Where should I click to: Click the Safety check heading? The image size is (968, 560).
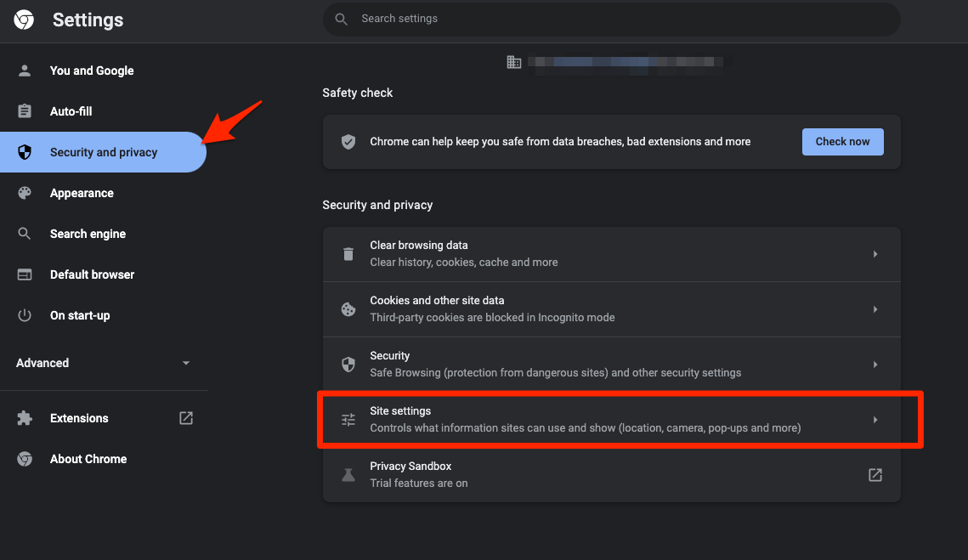(x=358, y=93)
